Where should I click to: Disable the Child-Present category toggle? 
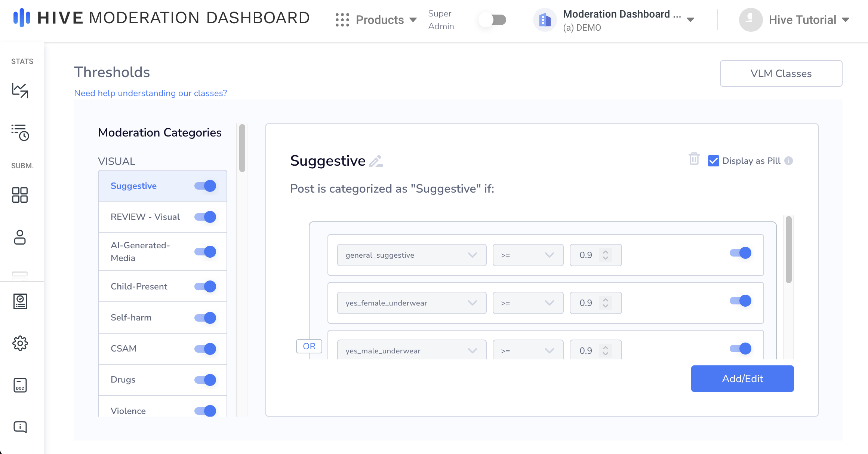pyautogui.click(x=205, y=286)
